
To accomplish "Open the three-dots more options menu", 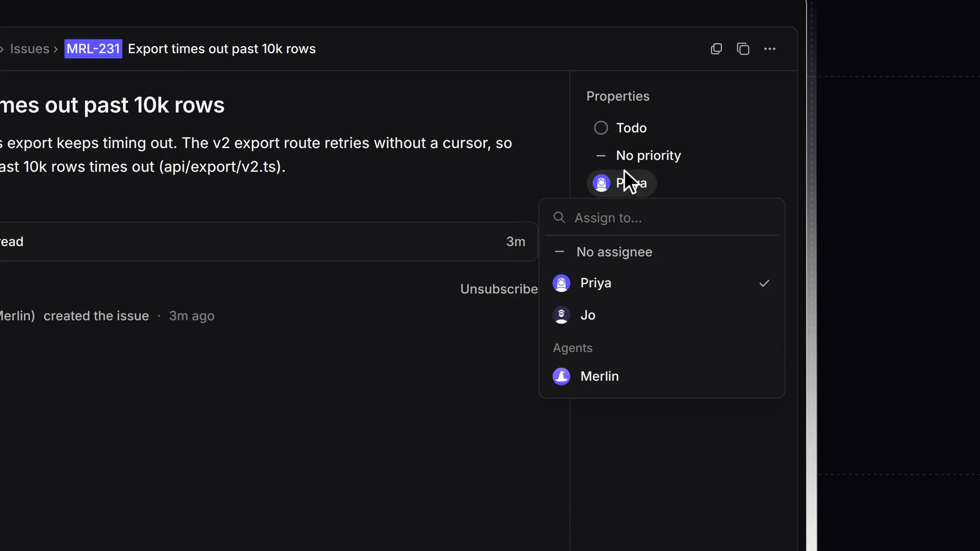I will pos(769,49).
